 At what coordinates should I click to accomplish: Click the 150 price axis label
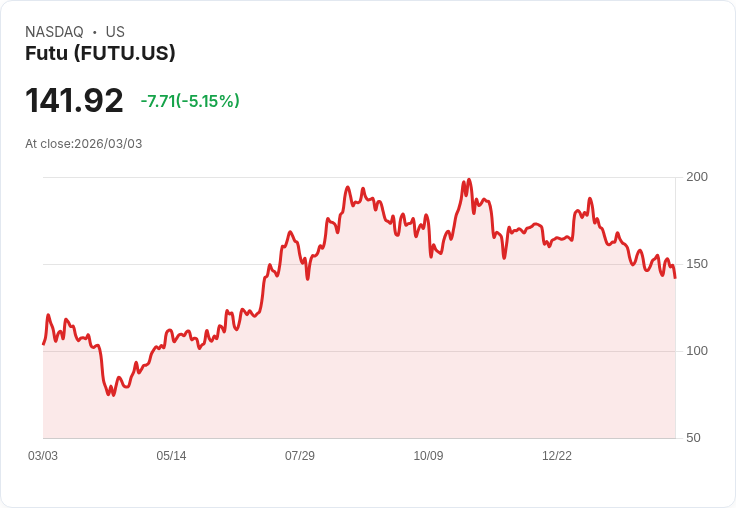[x=697, y=264]
